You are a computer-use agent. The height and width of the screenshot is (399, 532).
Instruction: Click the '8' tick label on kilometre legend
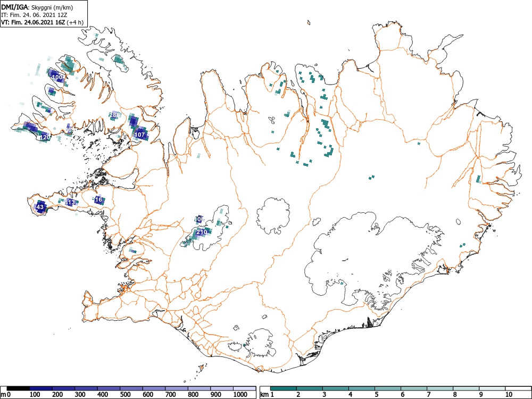coord(455,395)
